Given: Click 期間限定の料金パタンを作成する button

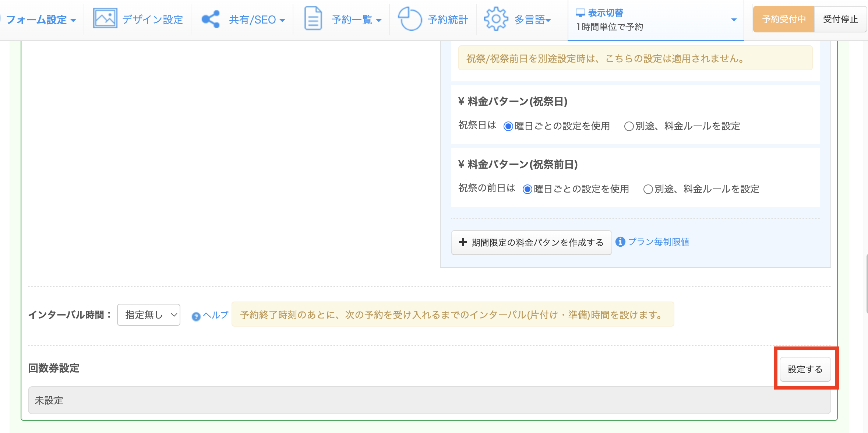Looking at the screenshot, I should coord(531,243).
